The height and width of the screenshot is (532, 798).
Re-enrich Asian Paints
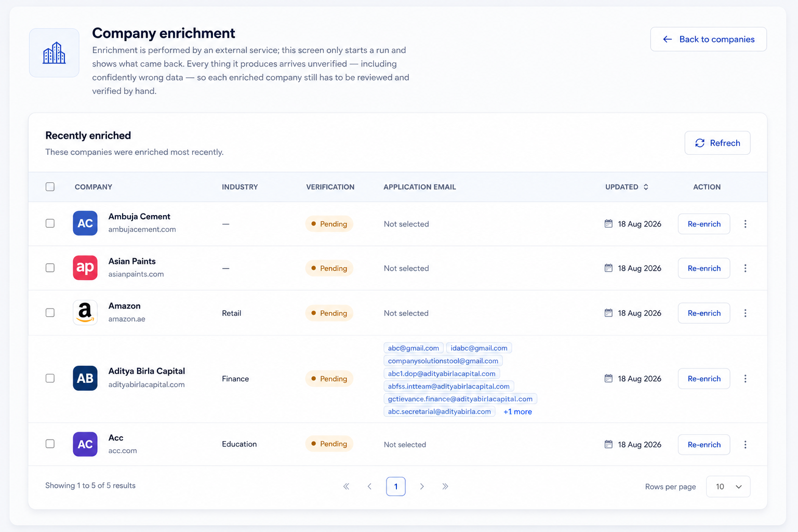(704, 268)
